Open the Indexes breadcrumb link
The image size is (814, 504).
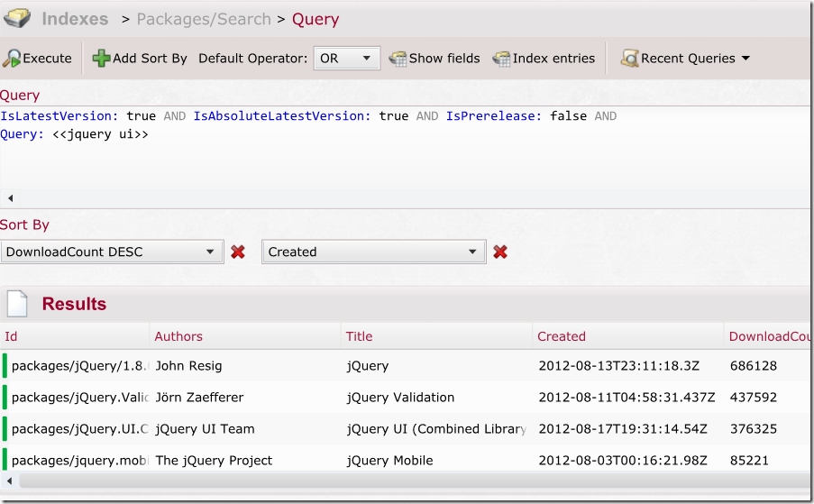tap(75, 19)
